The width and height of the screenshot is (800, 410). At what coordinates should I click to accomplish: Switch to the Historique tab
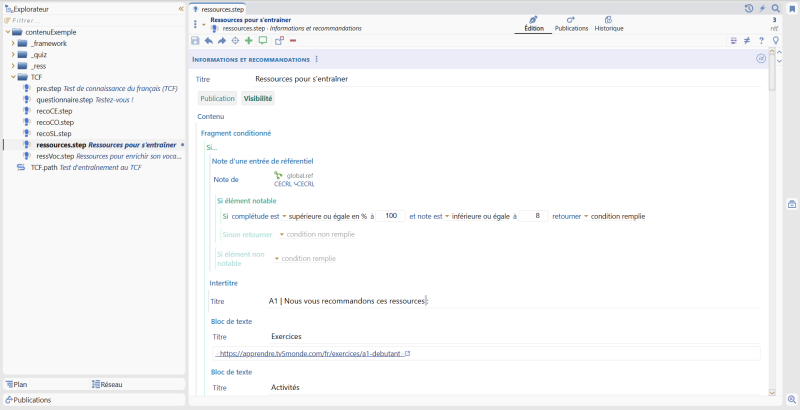609,24
